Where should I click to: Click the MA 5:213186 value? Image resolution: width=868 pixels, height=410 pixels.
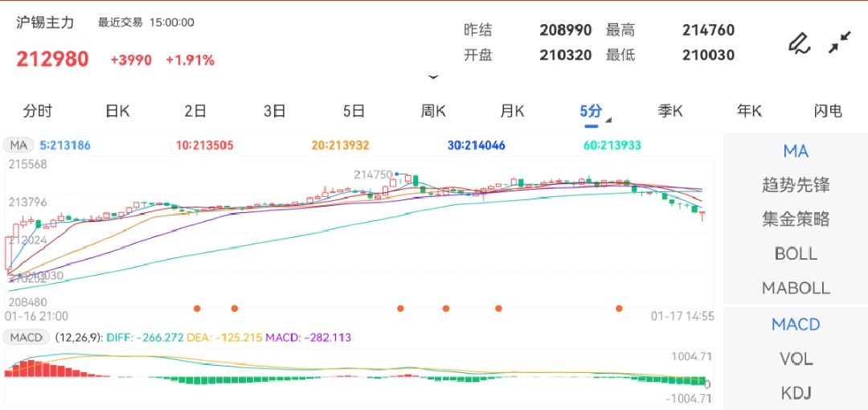coord(65,146)
